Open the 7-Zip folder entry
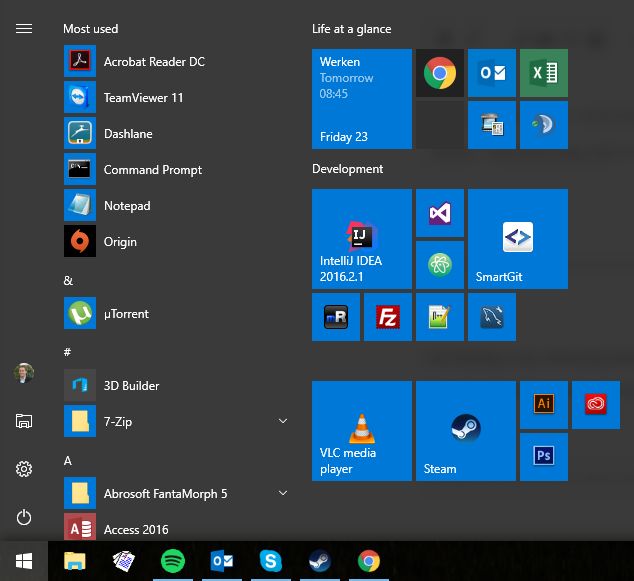634x581 pixels. pos(176,421)
